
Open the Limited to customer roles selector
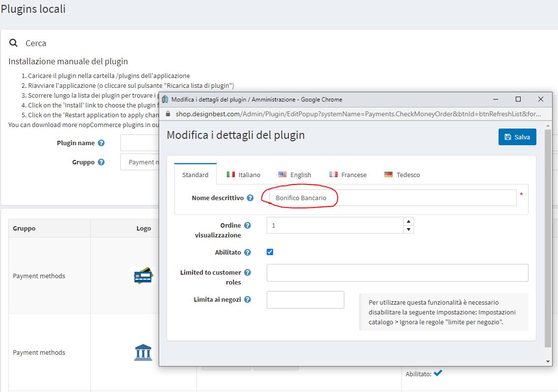[x=397, y=273]
